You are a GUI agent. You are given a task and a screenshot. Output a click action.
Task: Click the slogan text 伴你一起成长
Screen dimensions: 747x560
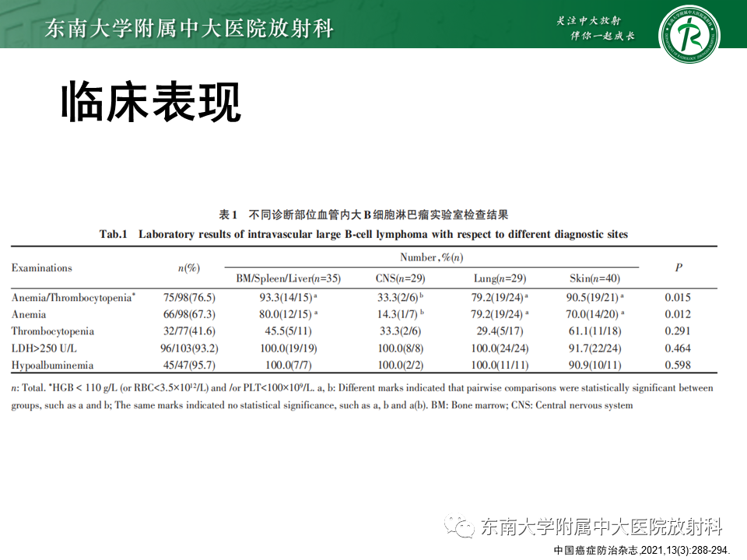click(602, 36)
